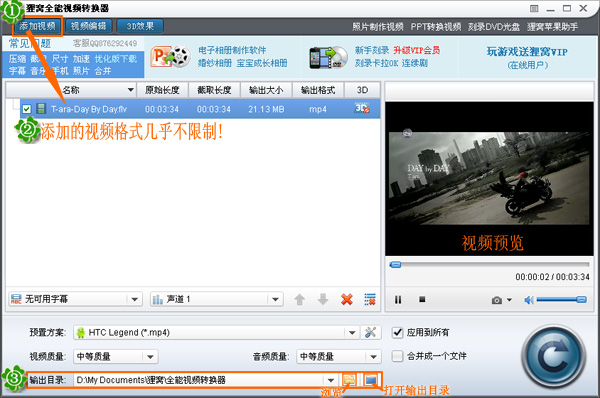Click the 刻录卡拉OK link

[377, 63]
